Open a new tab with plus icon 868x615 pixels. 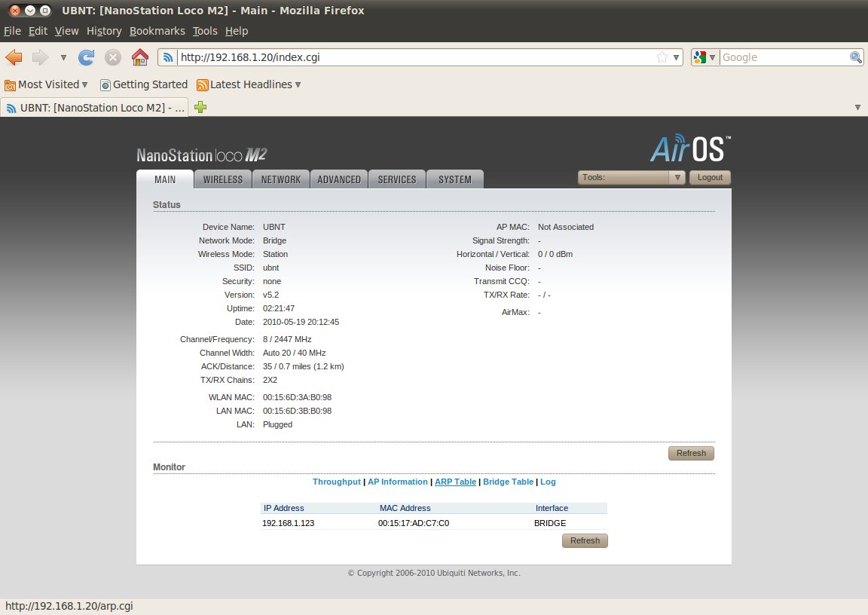[x=200, y=108]
